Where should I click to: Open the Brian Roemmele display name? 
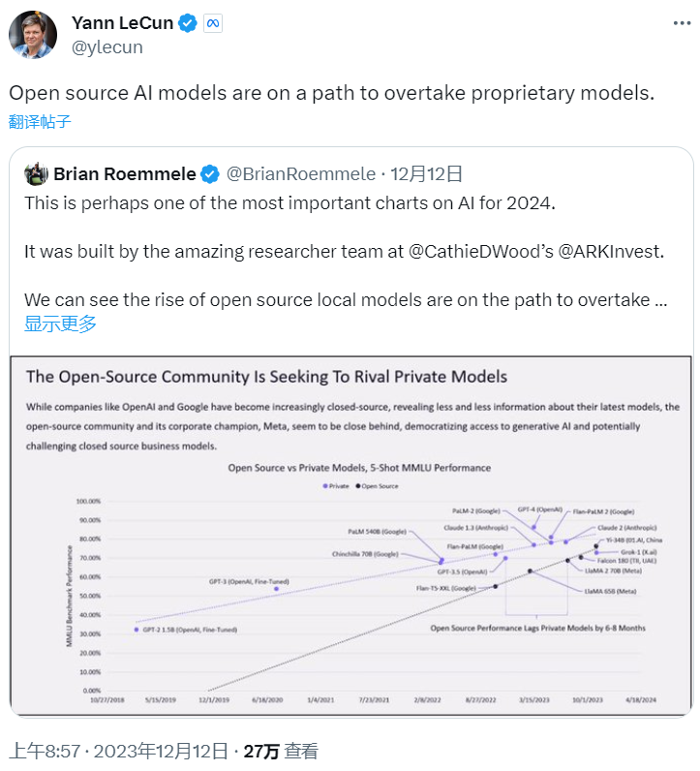(125, 174)
